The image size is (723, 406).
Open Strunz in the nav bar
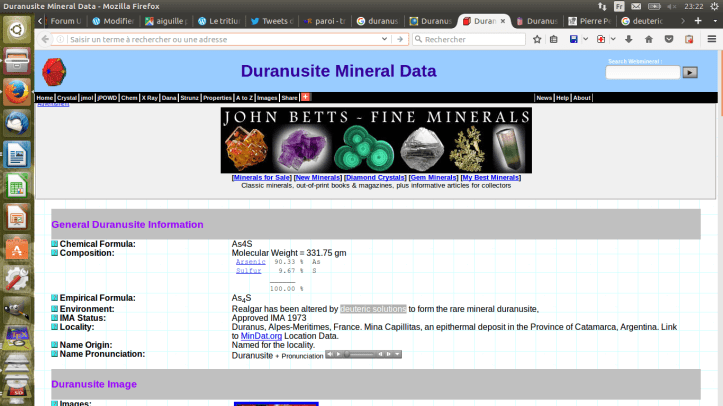(x=190, y=98)
